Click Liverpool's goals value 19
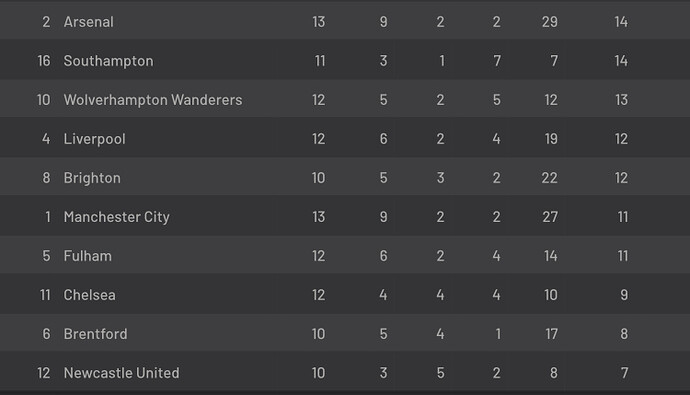Screen dimensions: 690x395 551,139
